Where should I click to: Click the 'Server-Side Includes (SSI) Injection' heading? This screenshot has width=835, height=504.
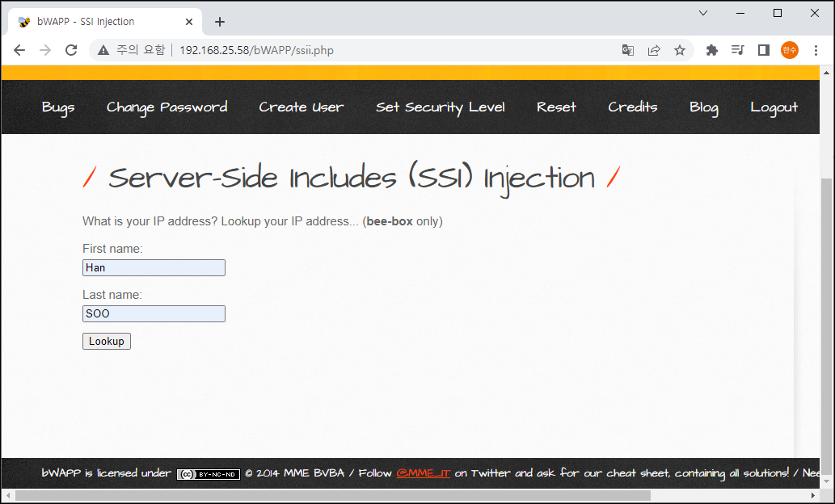(352, 178)
